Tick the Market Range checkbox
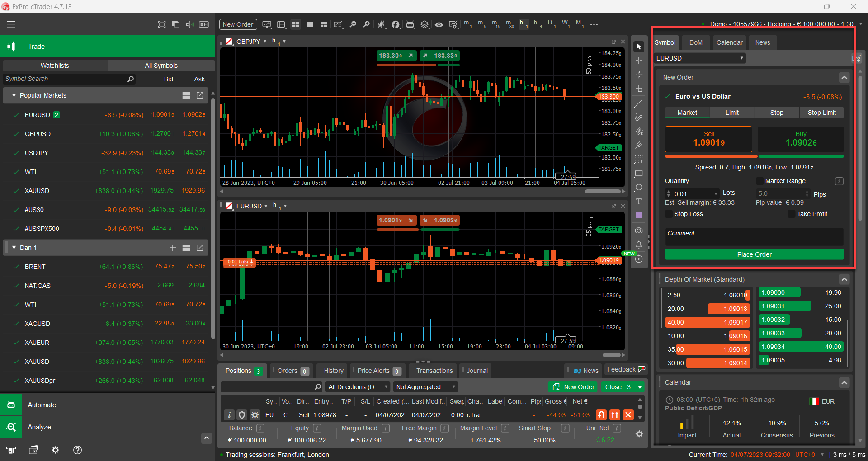The height and width of the screenshot is (461, 868). point(759,181)
